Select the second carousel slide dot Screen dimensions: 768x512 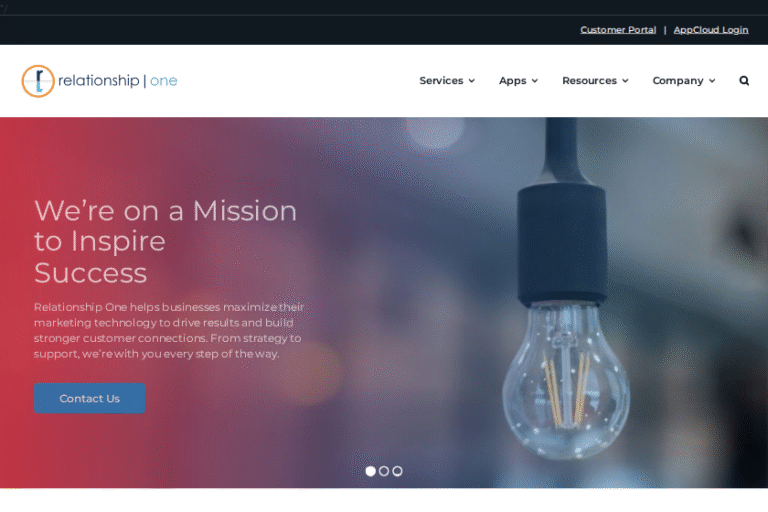(384, 471)
